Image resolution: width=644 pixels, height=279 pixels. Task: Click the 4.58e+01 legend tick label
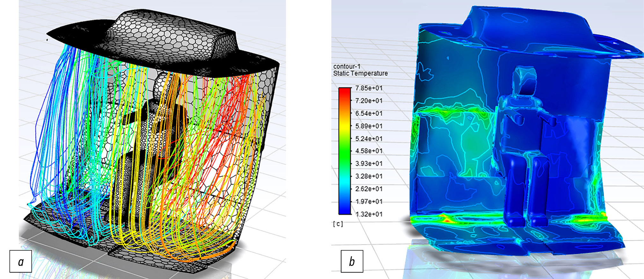pos(369,151)
